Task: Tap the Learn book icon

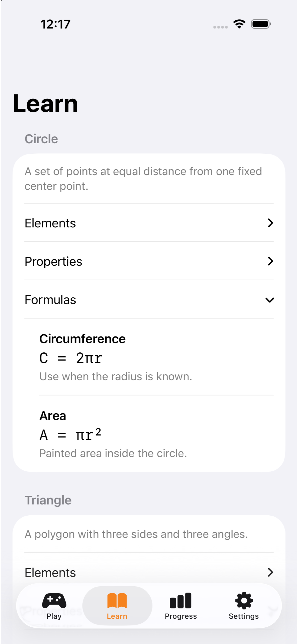Action: pyautogui.click(x=117, y=600)
